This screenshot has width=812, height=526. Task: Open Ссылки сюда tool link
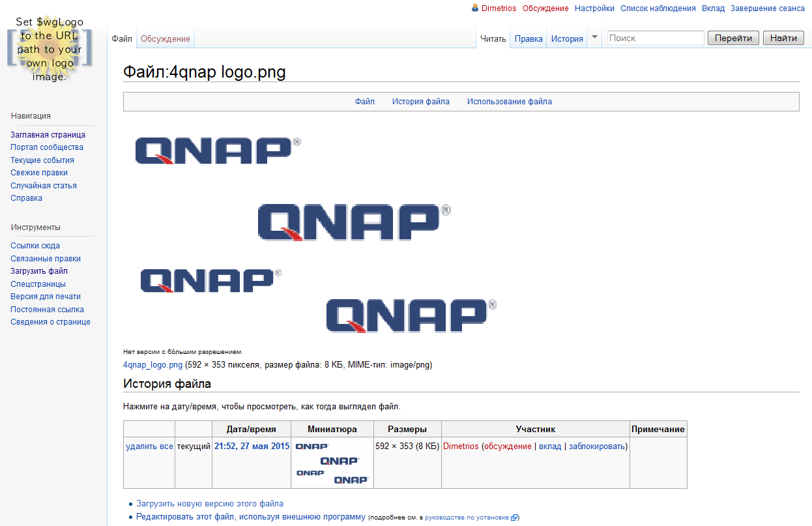coord(35,246)
